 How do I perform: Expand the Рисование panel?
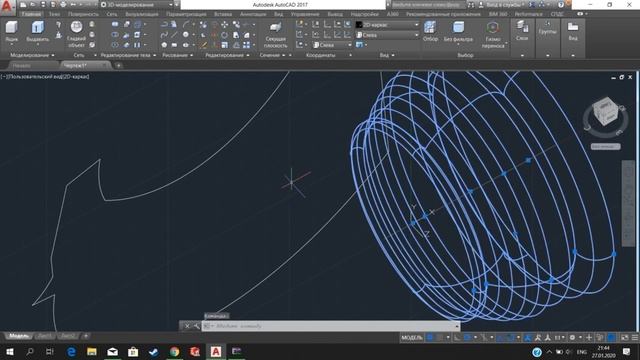pyautogui.click(x=177, y=55)
